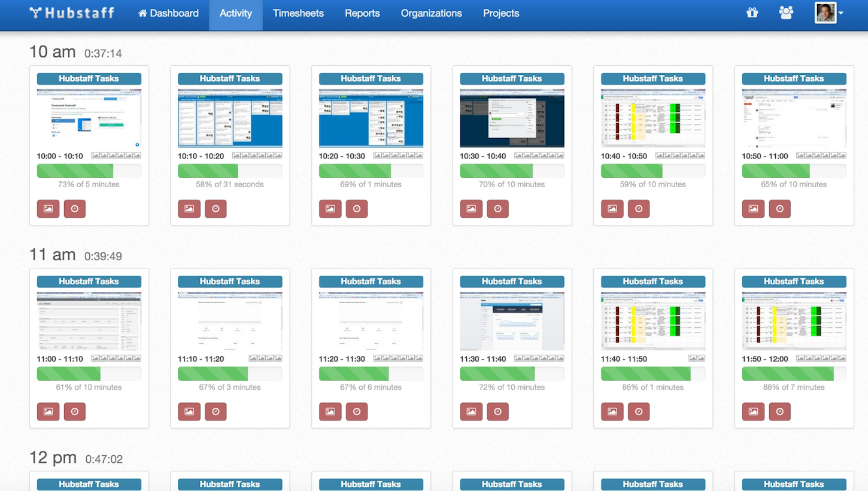This screenshot has width=868, height=491.
Task: Click the image button under 11:30 - 11:40
Action: coord(471,411)
